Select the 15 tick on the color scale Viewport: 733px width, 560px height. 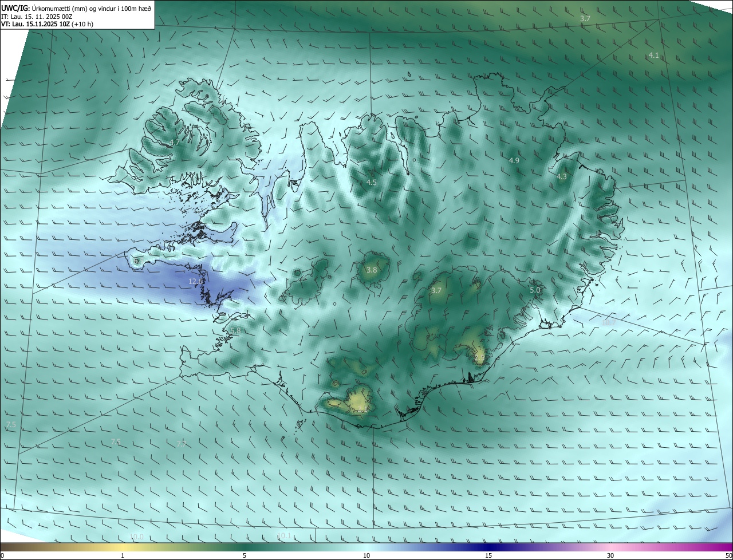488,555
